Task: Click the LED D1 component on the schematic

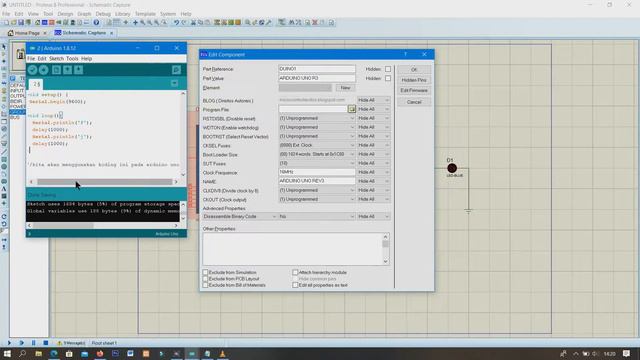Action: [452, 168]
